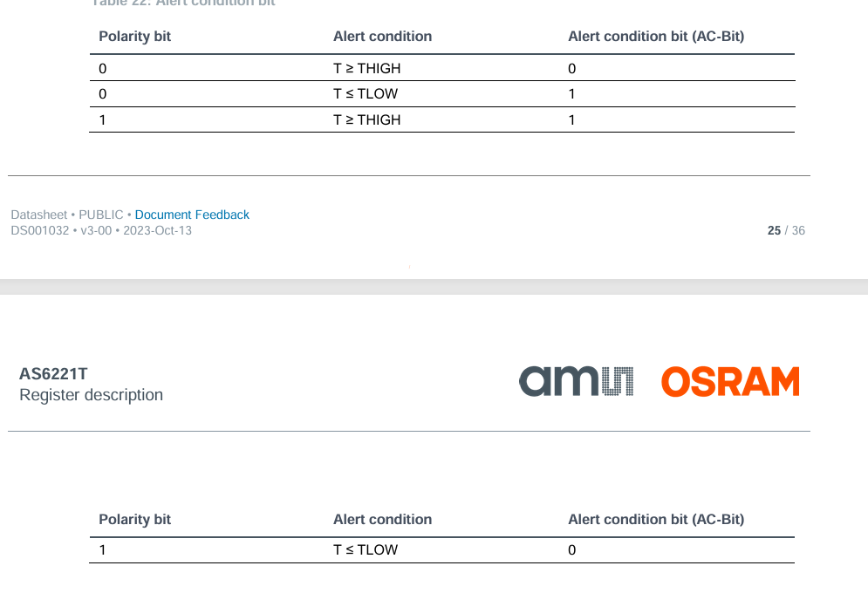Click Polarity bit header in the second table

pyautogui.click(x=134, y=520)
